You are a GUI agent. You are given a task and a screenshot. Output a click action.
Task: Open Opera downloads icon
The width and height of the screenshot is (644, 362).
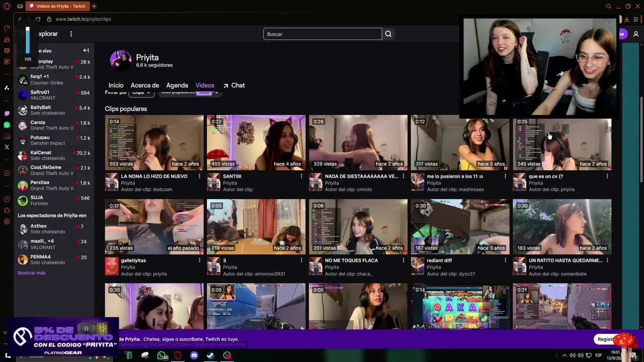pos(626,19)
